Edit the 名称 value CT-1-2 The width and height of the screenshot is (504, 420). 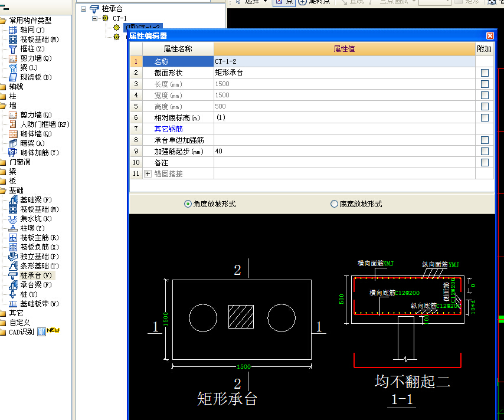(x=344, y=61)
